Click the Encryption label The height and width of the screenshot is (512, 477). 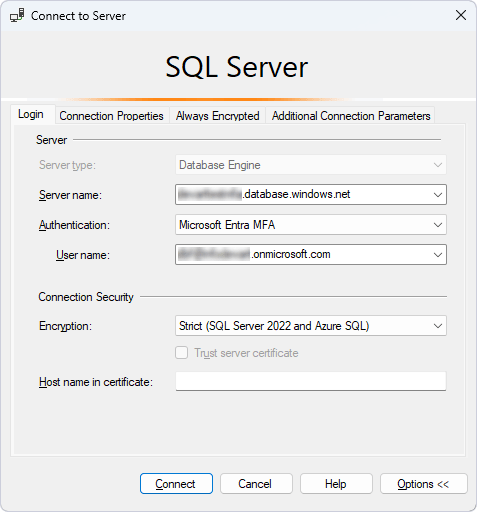65,326
